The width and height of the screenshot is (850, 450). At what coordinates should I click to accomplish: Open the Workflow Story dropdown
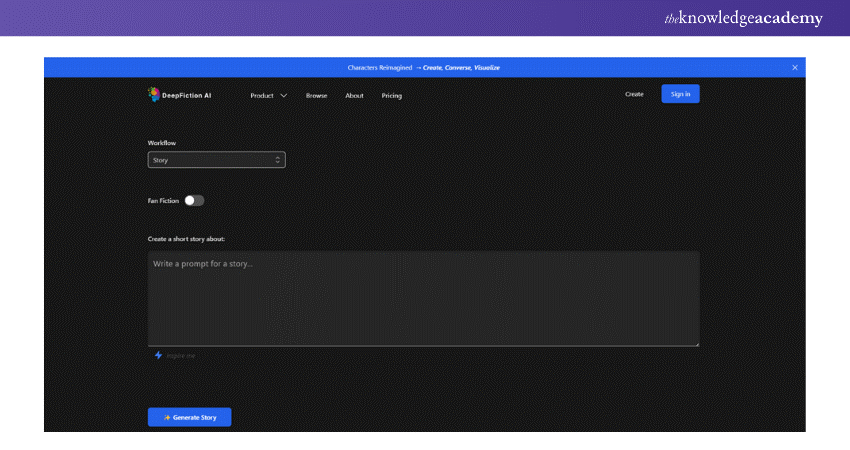click(216, 160)
